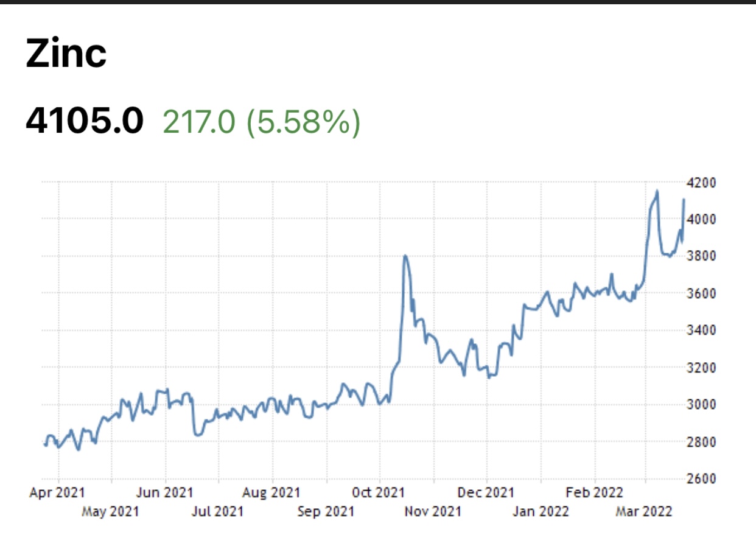Screen dimensions: 756x560
Task: Click the May 2021 axis label
Action: coord(110,511)
